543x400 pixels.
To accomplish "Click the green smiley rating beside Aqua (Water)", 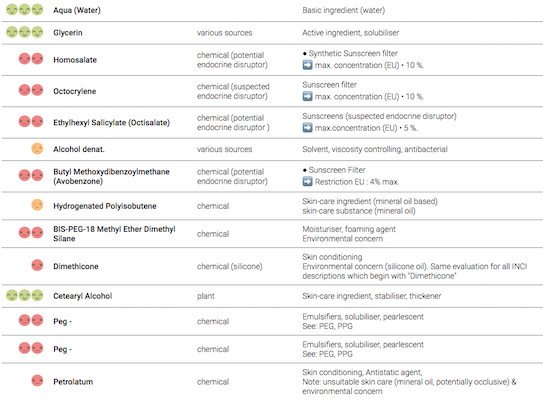I will tap(25, 10).
